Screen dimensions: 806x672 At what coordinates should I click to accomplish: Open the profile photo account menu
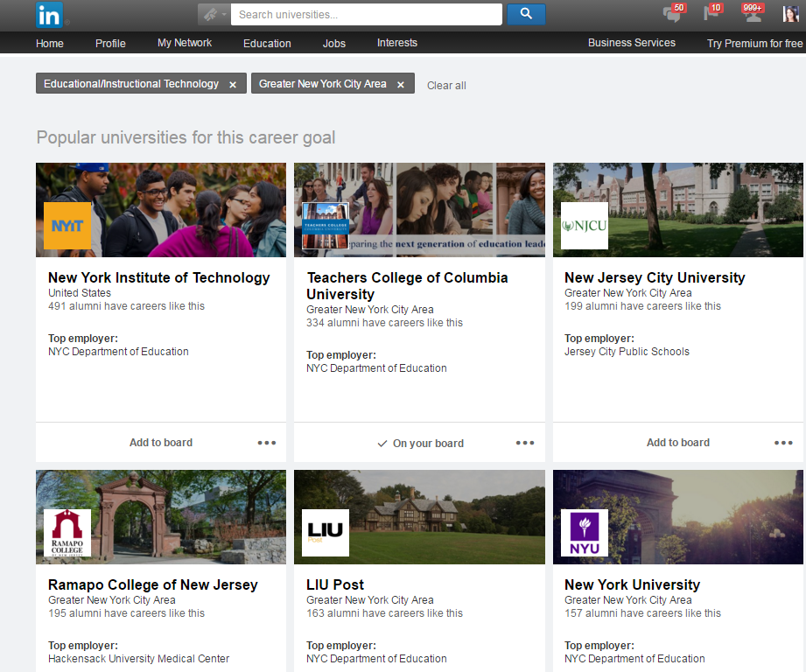[790, 14]
